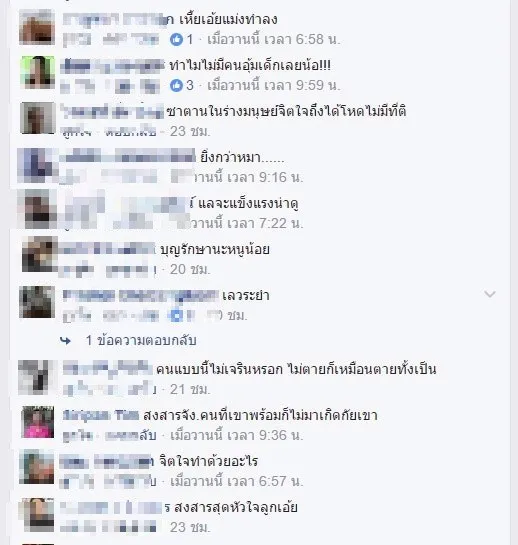Viewport: 518px width, 545px height.
Task: Click the 20 ชม. timestamp under บุญรักษานะหนูน้อย
Action: click(x=190, y=269)
